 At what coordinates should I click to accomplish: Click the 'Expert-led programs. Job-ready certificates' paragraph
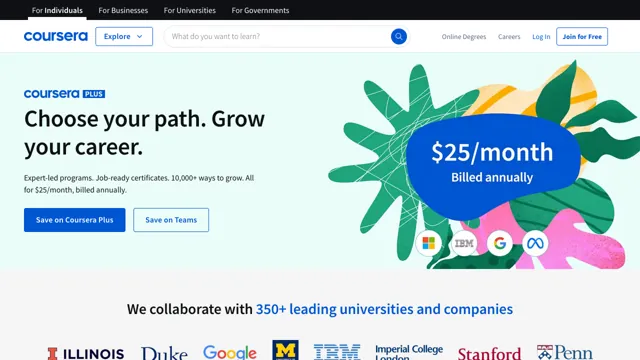pos(139,184)
